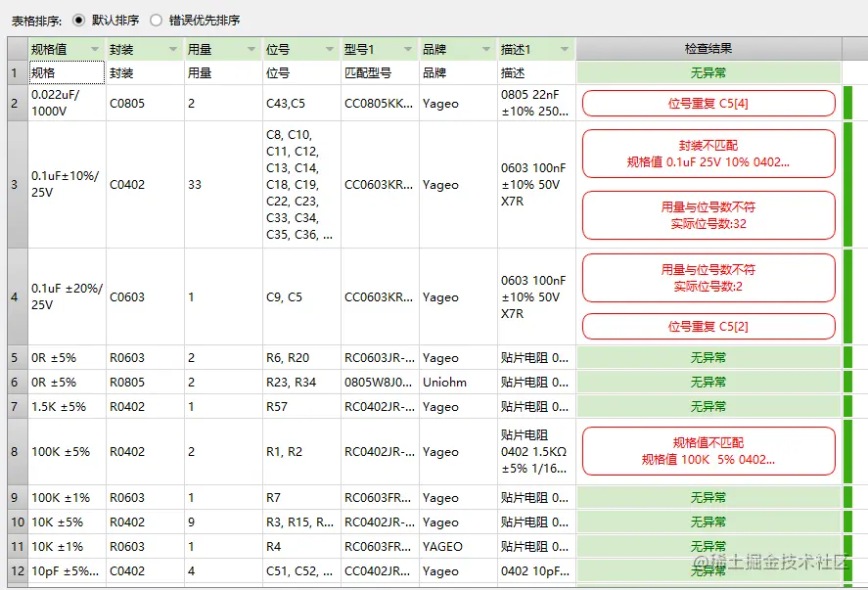
Task: Click the R23, R34 designator cell
Action: click(301, 382)
